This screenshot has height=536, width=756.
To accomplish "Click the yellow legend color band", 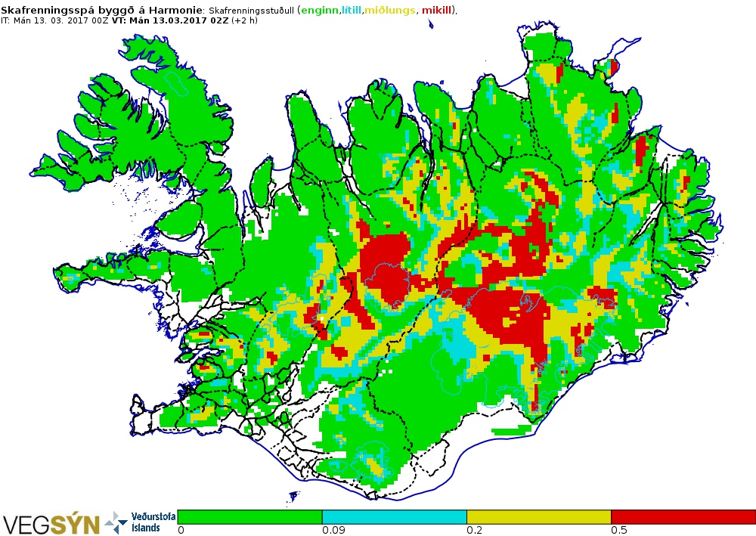I will [539, 517].
